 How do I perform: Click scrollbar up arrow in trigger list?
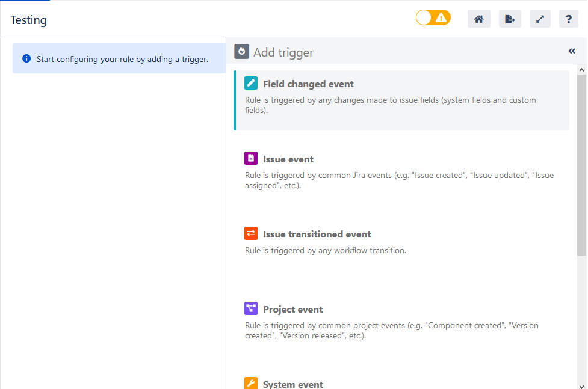[581, 70]
